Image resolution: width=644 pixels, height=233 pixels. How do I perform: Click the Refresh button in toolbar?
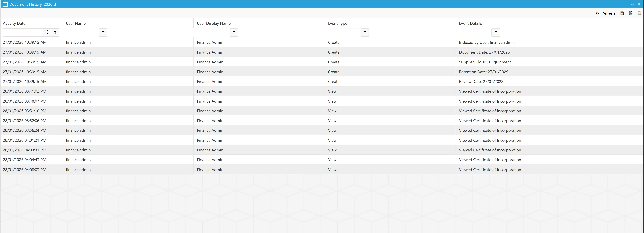[x=605, y=13]
